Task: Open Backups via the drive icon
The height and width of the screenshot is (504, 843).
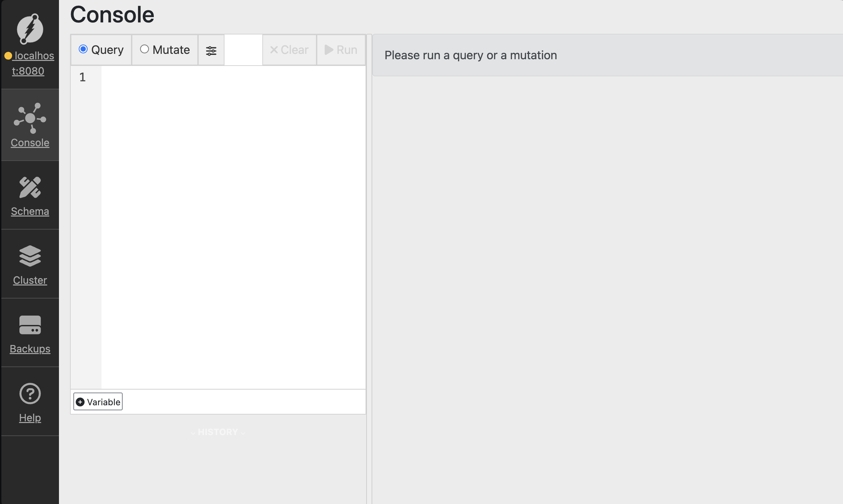Action: tap(30, 325)
